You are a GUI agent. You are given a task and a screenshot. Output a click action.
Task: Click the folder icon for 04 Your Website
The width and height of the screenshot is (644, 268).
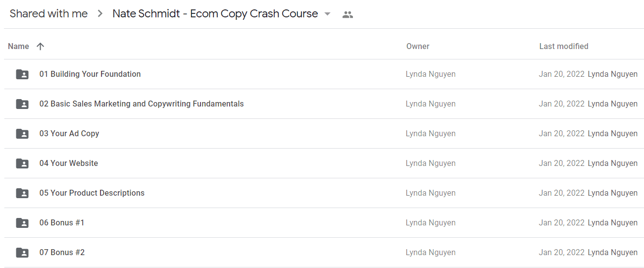[x=22, y=163]
